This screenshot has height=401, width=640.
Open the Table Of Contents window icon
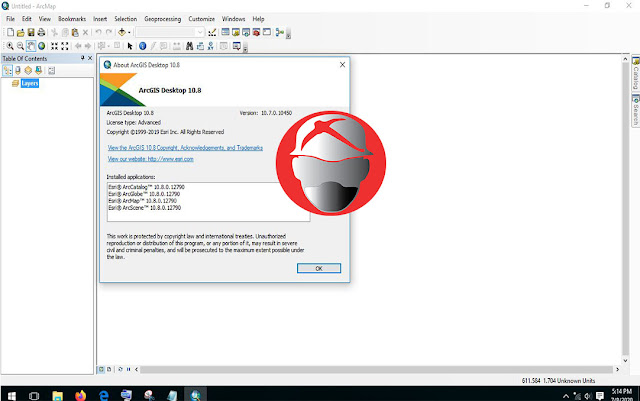(225, 32)
